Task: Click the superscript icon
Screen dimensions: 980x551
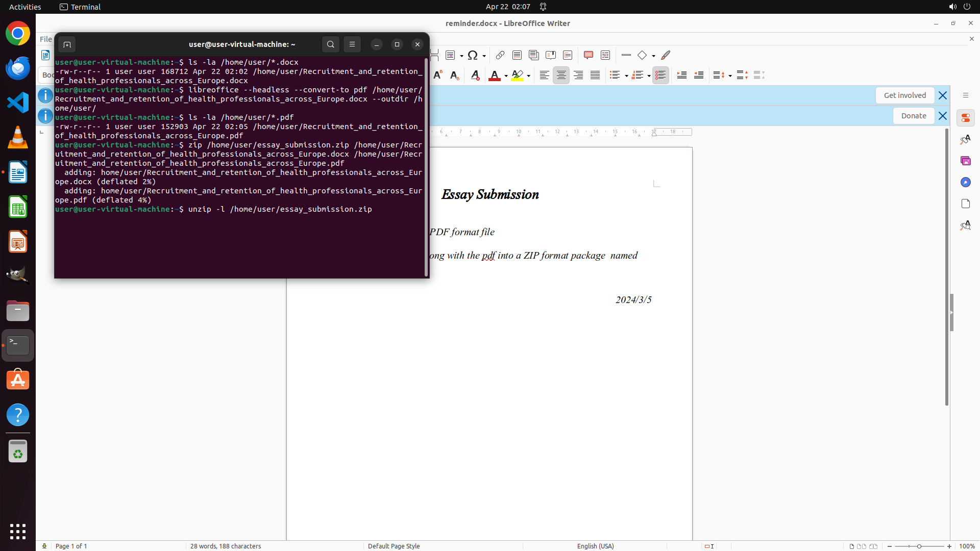Action: coord(437,76)
